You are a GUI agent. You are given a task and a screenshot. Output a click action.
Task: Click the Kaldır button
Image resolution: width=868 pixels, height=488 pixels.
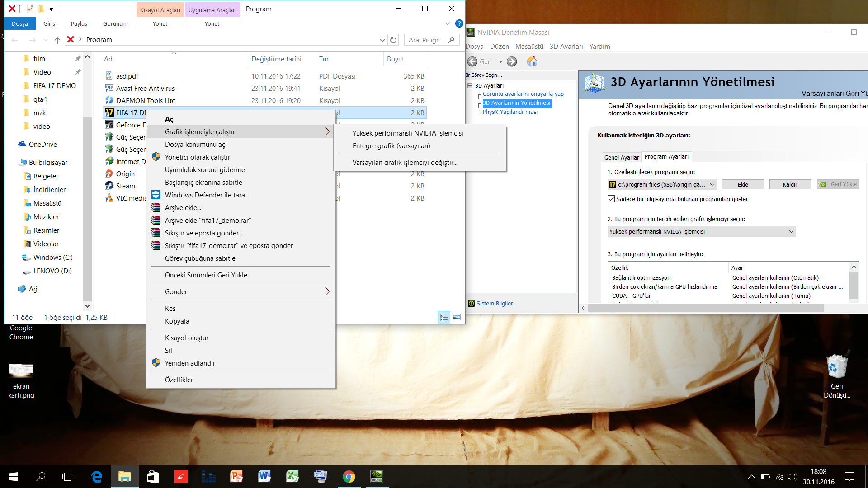pos(790,184)
